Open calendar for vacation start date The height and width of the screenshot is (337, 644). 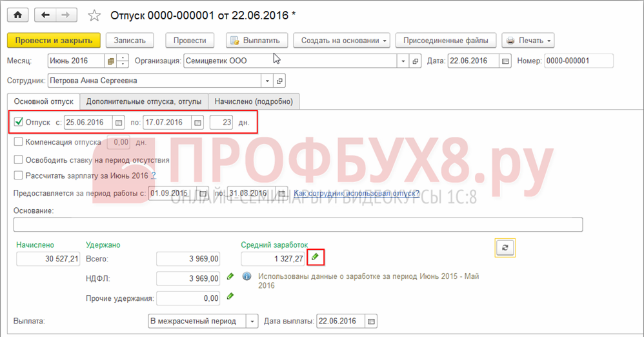point(119,123)
